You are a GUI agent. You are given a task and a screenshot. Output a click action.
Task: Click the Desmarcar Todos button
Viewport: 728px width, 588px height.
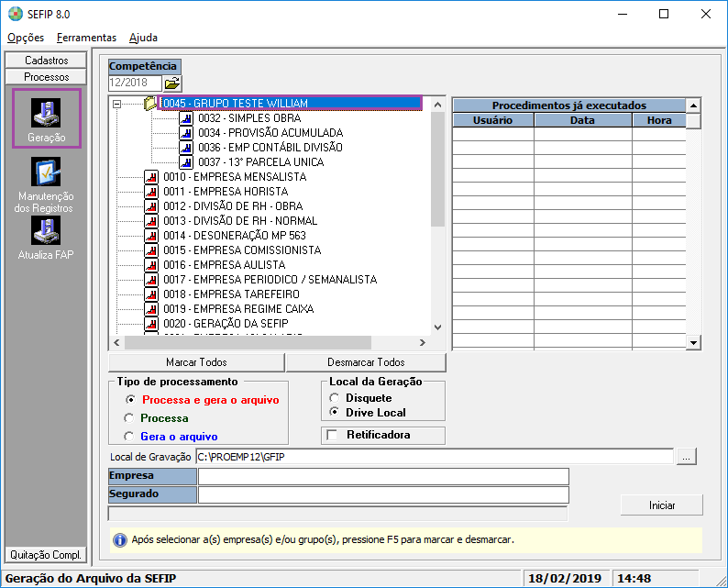click(x=366, y=362)
